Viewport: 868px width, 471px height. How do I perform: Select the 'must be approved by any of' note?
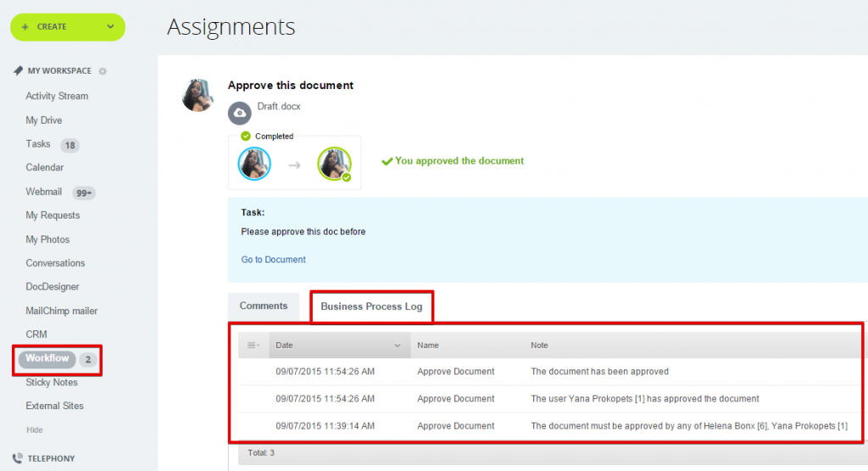[689, 425]
